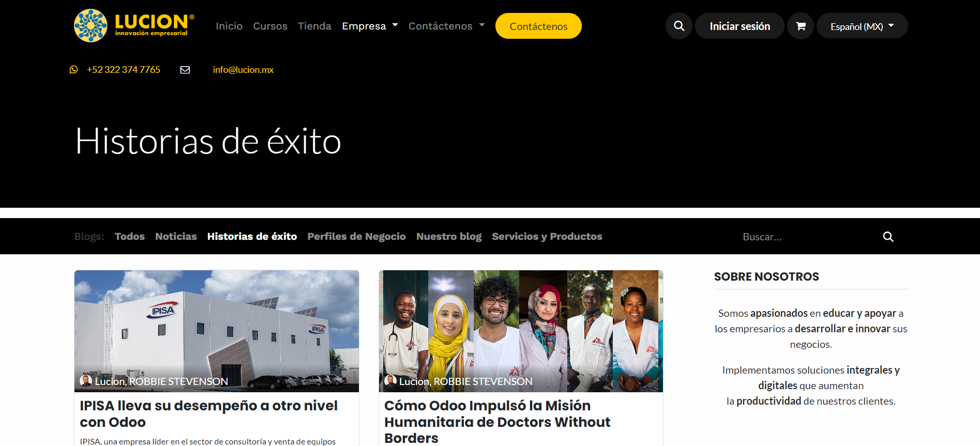Viewport: 980px width, 446px height.
Task: Select the Perfiles de Negocio blog tab
Action: click(x=356, y=236)
